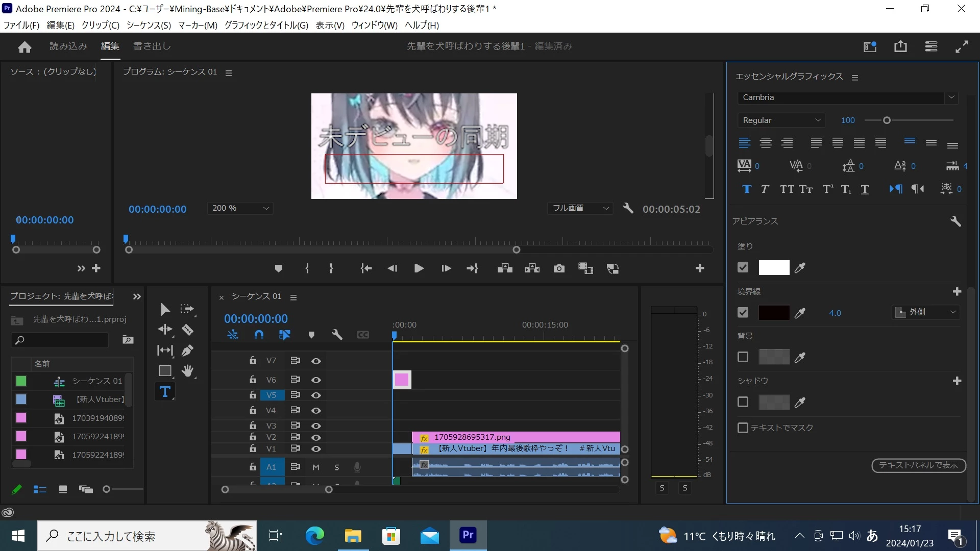The width and height of the screenshot is (980, 551).
Task: Uncheck the stroke (境界線) checkbox
Action: click(743, 312)
